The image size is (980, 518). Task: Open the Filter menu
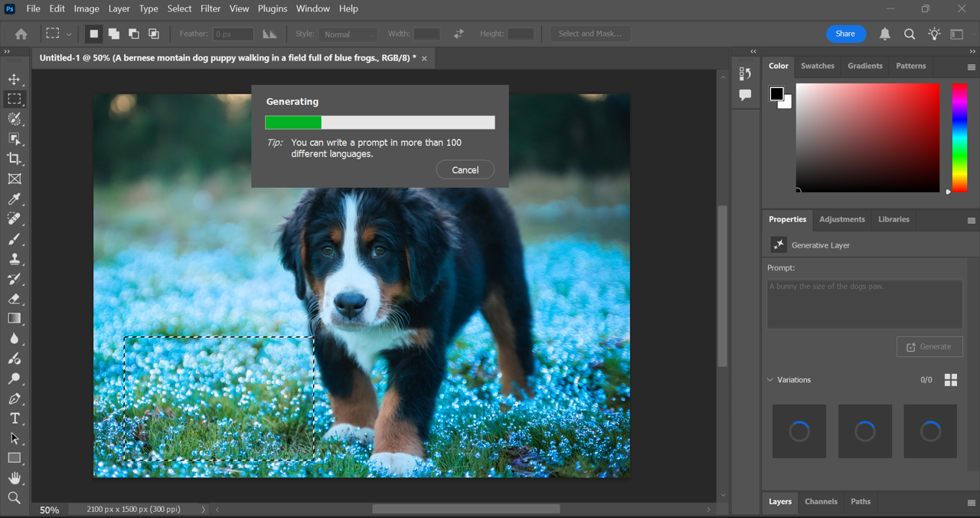tap(211, 8)
